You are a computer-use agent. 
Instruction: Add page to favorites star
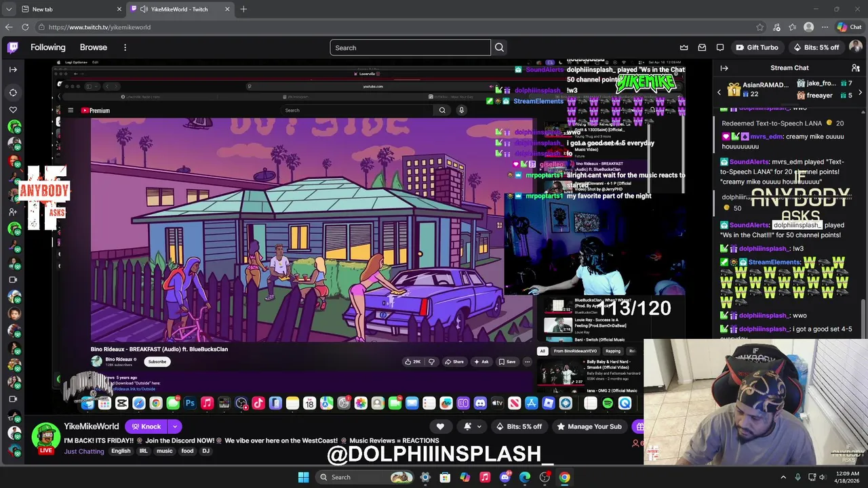(x=760, y=27)
